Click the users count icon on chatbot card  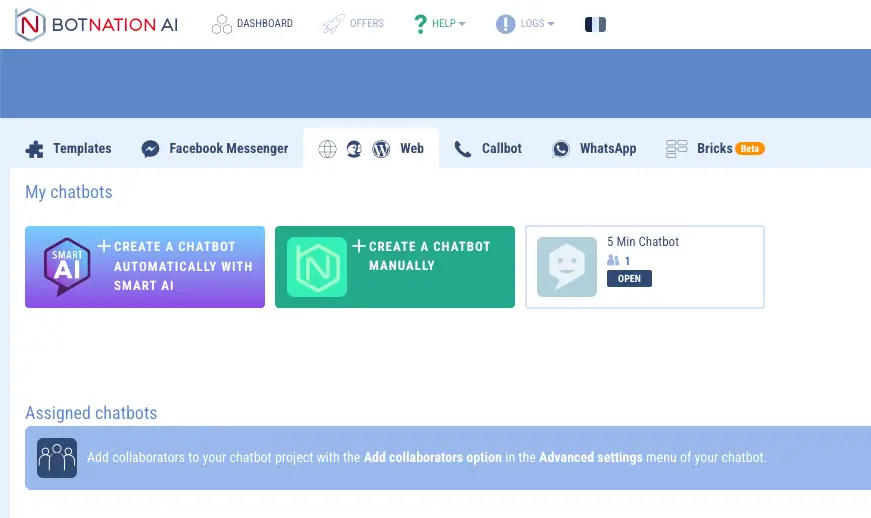click(x=613, y=260)
